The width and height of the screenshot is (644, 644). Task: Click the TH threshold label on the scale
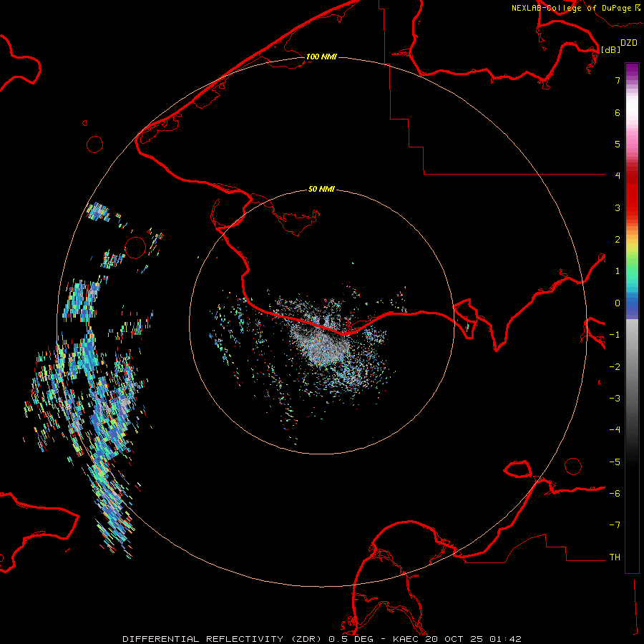(x=615, y=557)
